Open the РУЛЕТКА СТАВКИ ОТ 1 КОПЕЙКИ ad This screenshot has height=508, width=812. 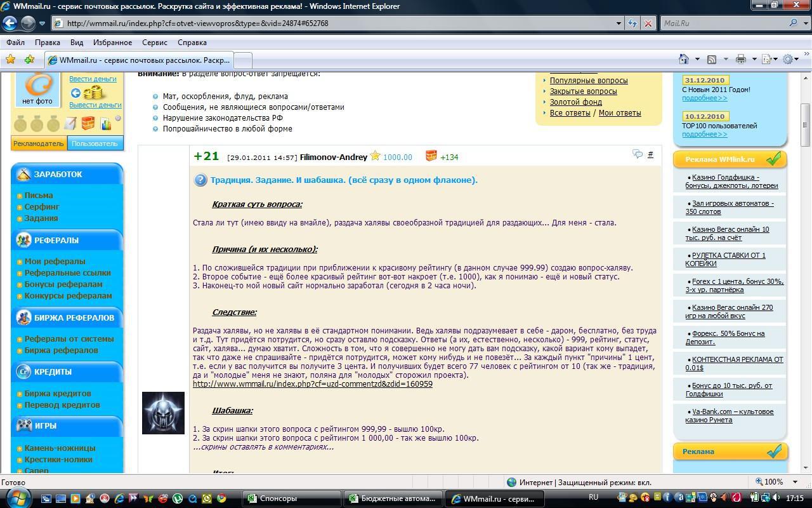[x=725, y=259]
